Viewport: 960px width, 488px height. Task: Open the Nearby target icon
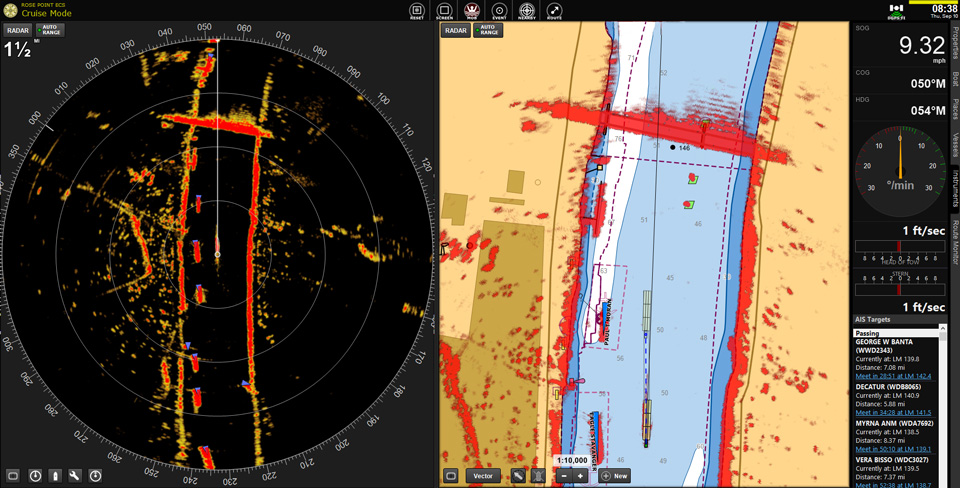coord(527,10)
